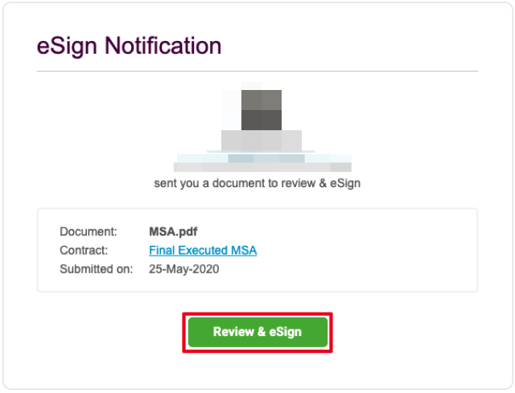Screen dimensions: 515x393
Task: Click the green Review & eSign button
Action: (x=257, y=332)
